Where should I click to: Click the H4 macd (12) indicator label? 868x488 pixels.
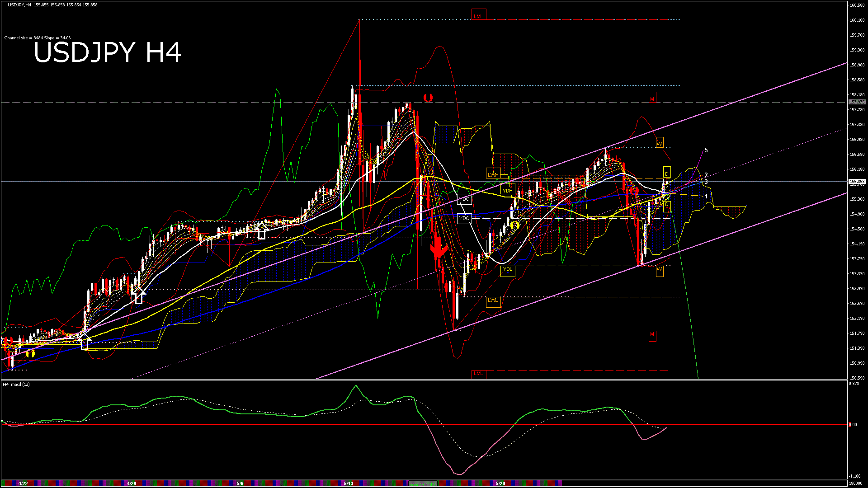coord(16,385)
